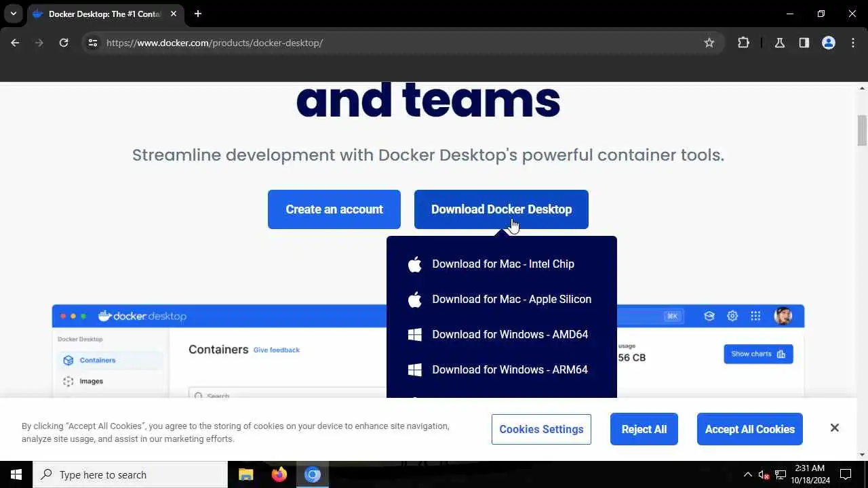Screen dimensions: 868x488
Task: Open Chrome three-dot menu
Action: point(853,43)
